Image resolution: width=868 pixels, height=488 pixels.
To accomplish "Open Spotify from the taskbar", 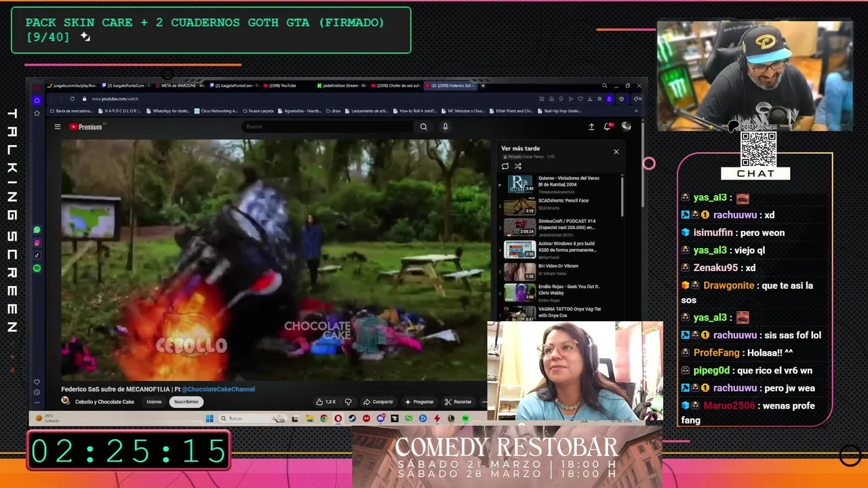I will coord(465,419).
